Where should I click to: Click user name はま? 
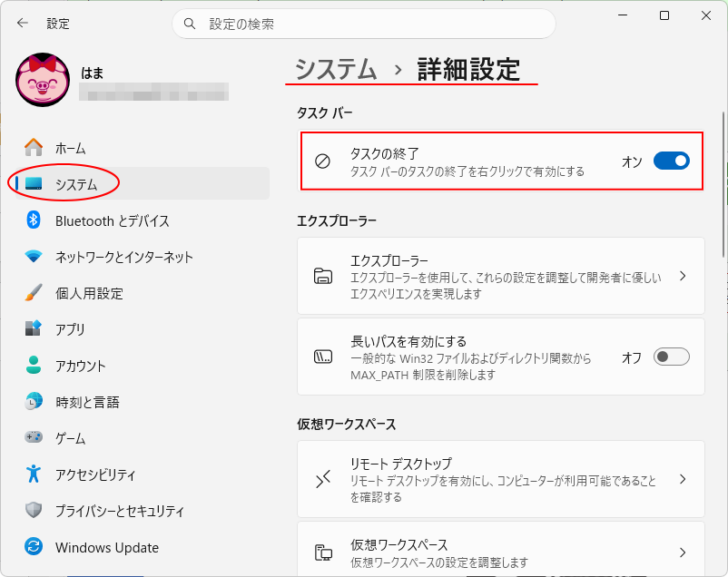pyautogui.click(x=92, y=72)
